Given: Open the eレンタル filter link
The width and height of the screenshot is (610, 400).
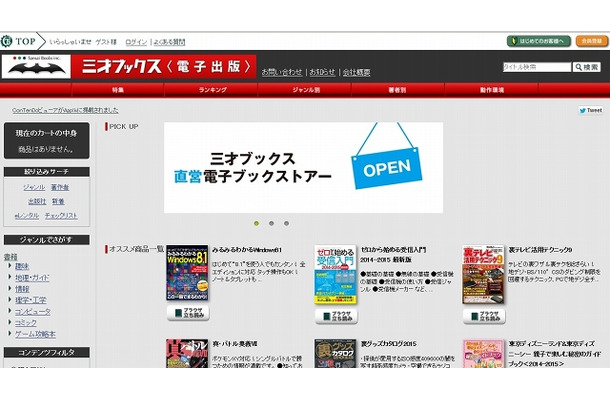Looking at the screenshot, I should [26, 215].
